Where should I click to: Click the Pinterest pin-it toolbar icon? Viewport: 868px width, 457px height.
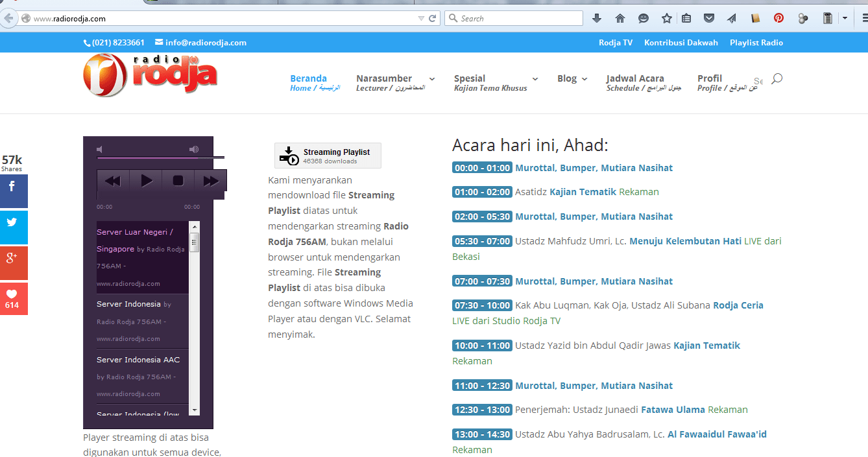coord(778,19)
